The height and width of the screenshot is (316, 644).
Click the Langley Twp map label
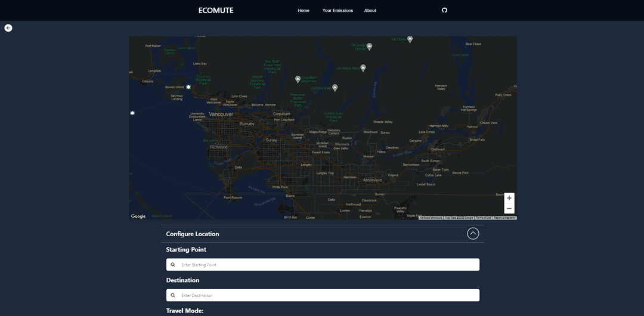pos(325,173)
